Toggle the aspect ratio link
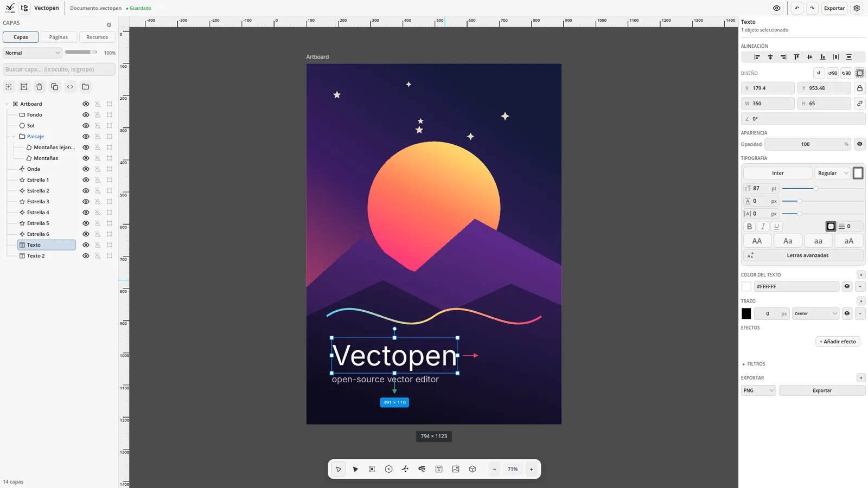 click(x=860, y=104)
